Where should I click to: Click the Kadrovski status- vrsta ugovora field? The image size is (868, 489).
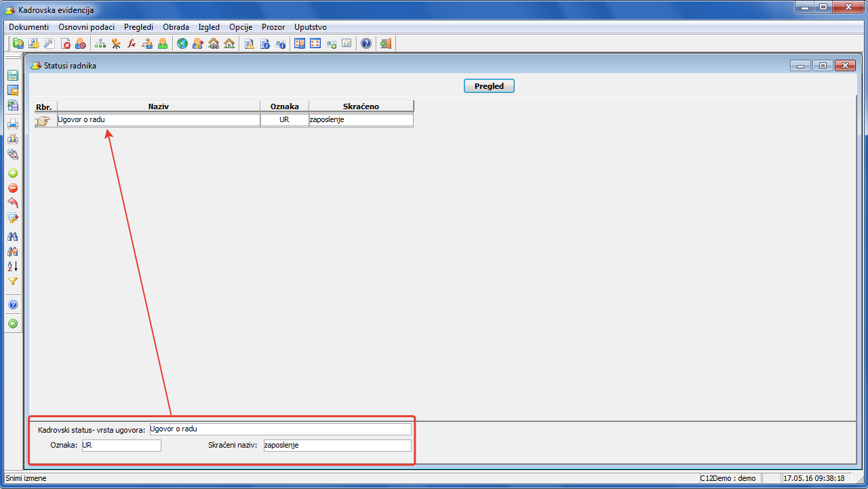(x=280, y=429)
